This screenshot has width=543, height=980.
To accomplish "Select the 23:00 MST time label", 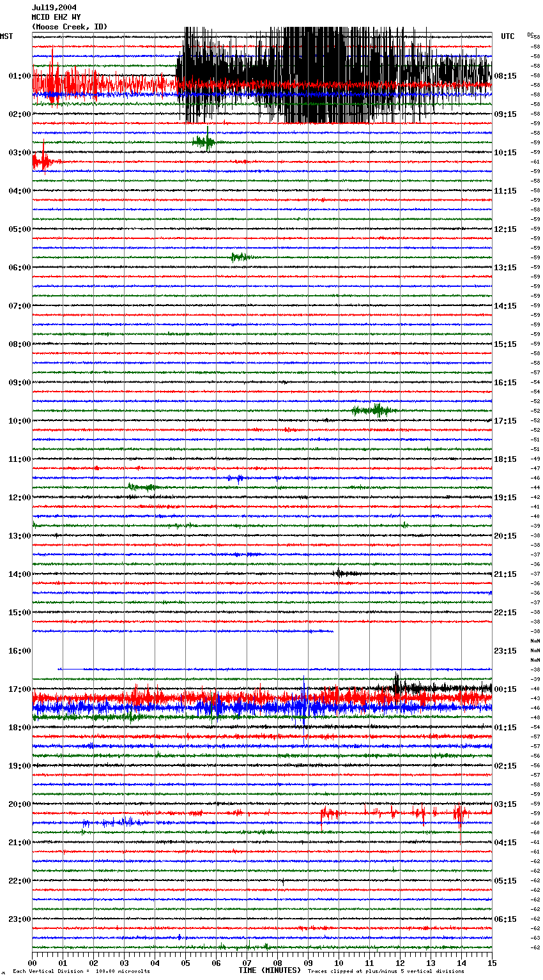I will (x=20, y=919).
